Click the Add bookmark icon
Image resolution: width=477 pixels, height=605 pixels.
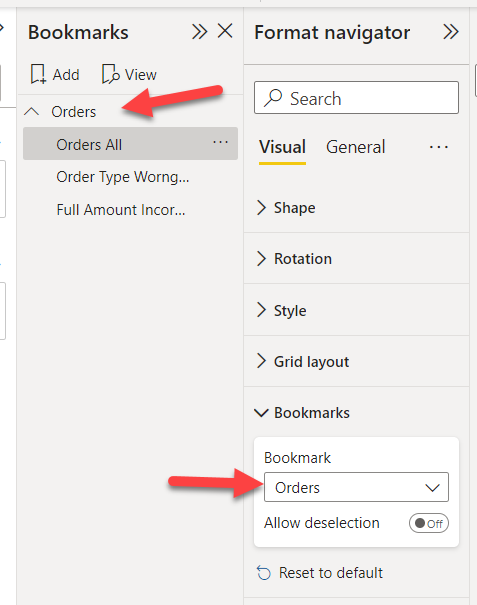click(x=38, y=74)
